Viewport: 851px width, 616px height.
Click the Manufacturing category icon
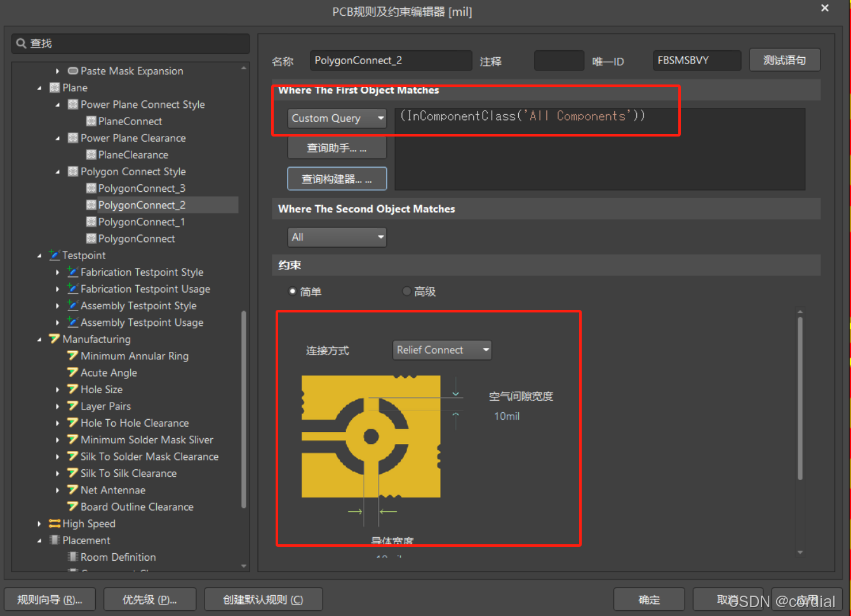55,339
